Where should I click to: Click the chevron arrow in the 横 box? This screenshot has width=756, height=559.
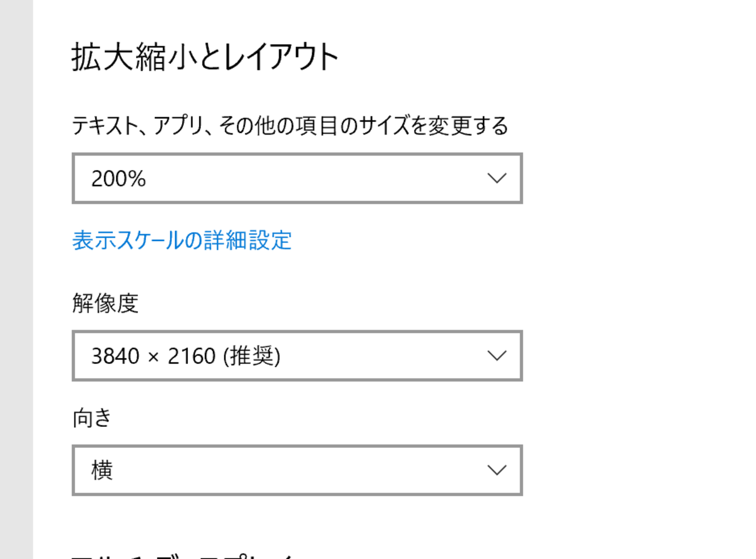(496, 470)
